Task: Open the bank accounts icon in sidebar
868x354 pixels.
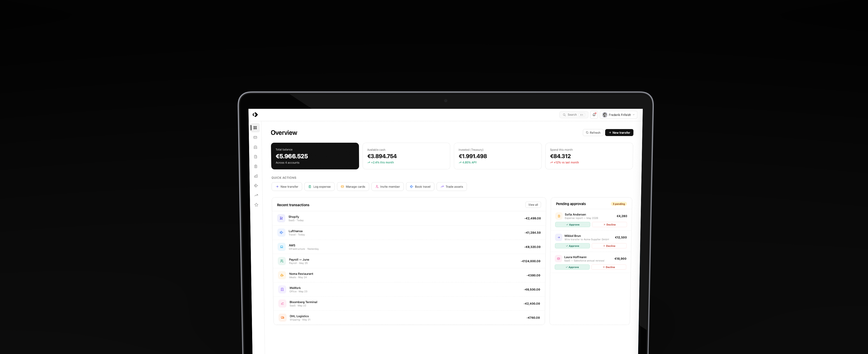Action: click(255, 147)
